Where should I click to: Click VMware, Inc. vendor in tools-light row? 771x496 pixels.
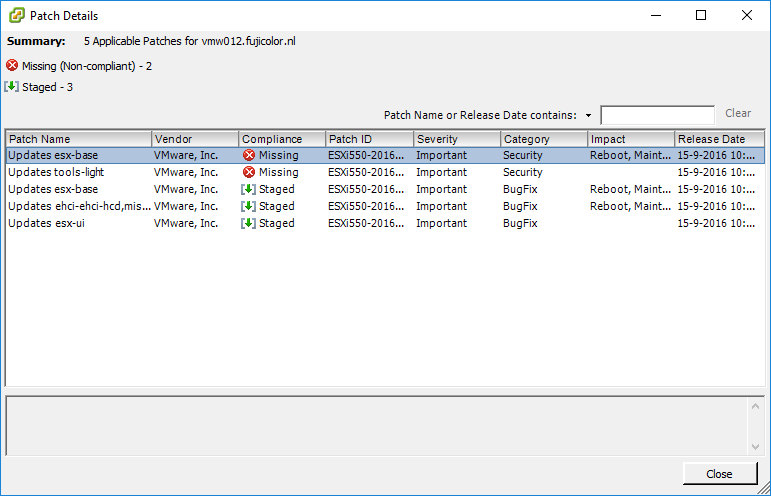186,172
